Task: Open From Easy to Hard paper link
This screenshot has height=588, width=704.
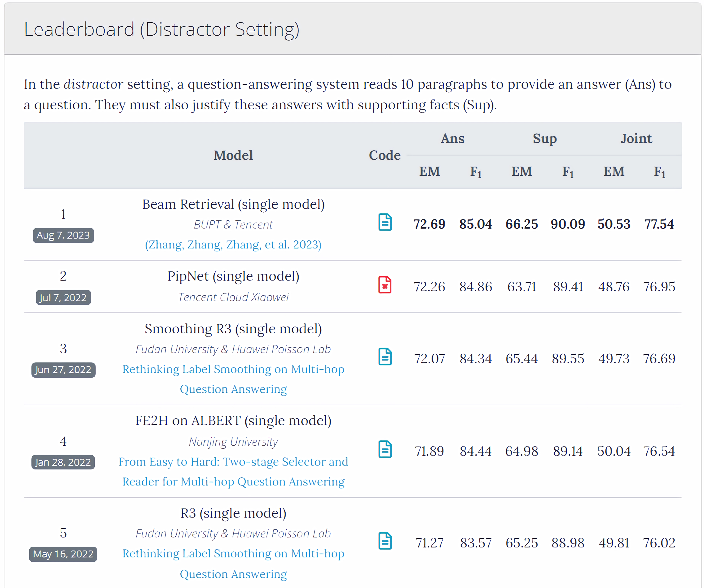Action: 233,462
